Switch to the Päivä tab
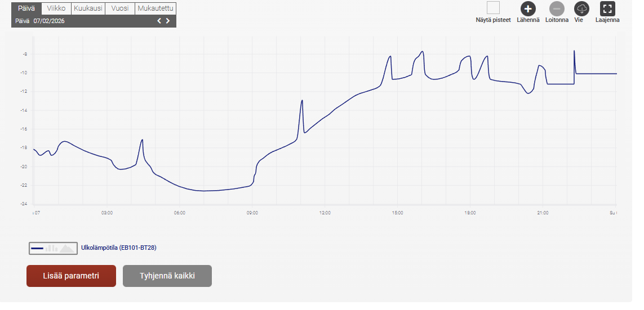644x310 pixels. (26, 8)
